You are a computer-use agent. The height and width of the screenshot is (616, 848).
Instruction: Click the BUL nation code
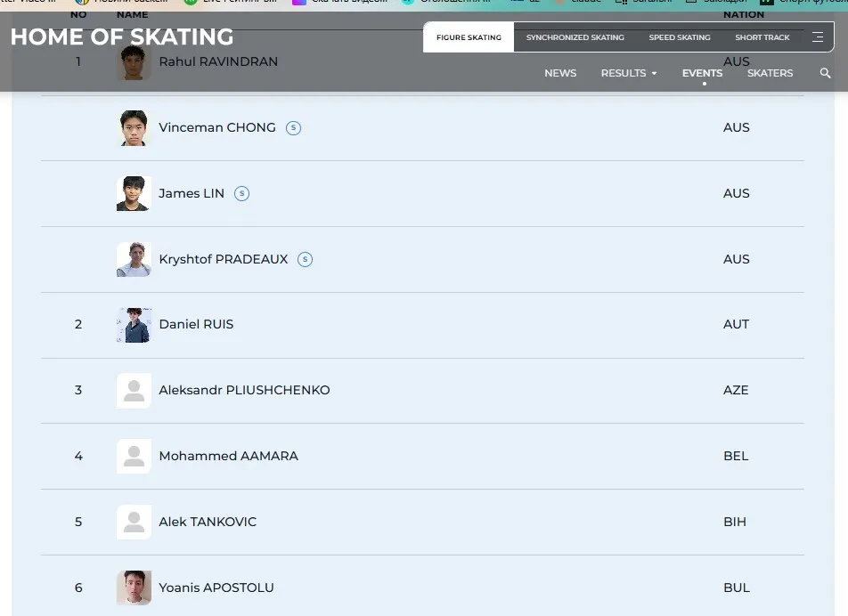(737, 588)
